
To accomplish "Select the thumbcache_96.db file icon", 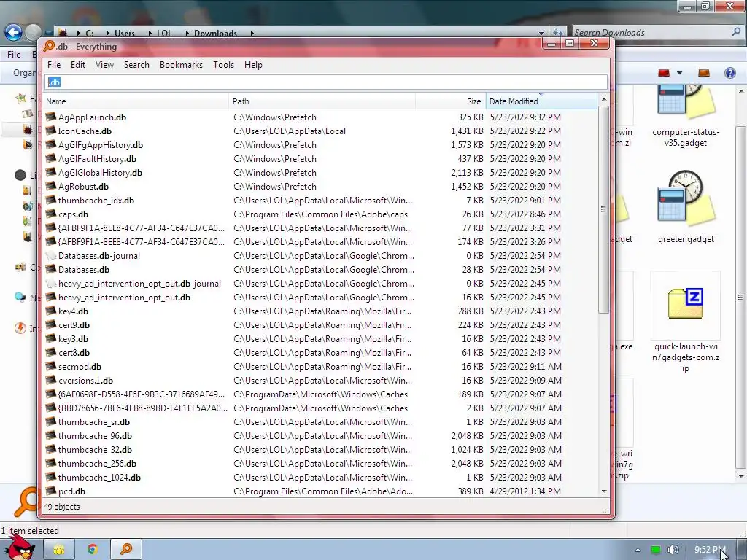I will pyautogui.click(x=50, y=436).
